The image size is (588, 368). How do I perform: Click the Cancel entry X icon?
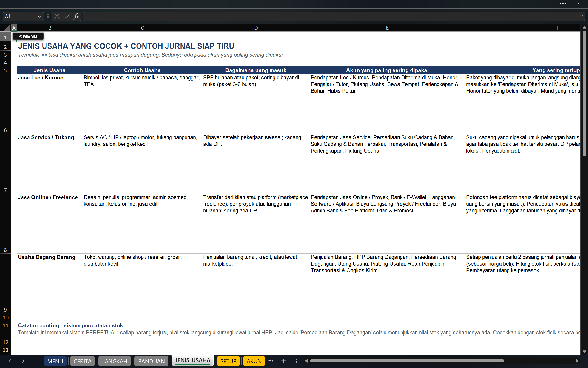pyautogui.click(x=57, y=16)
